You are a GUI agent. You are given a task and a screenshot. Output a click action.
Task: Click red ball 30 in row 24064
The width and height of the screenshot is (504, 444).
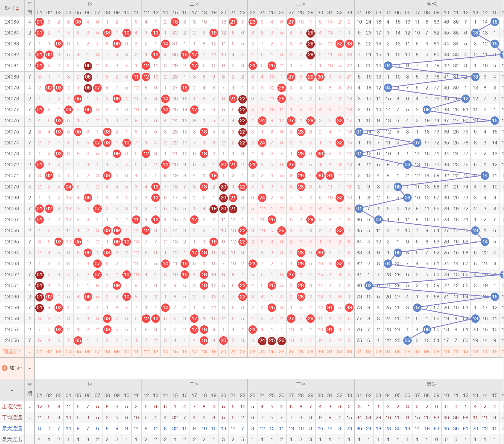click(320, 253)
